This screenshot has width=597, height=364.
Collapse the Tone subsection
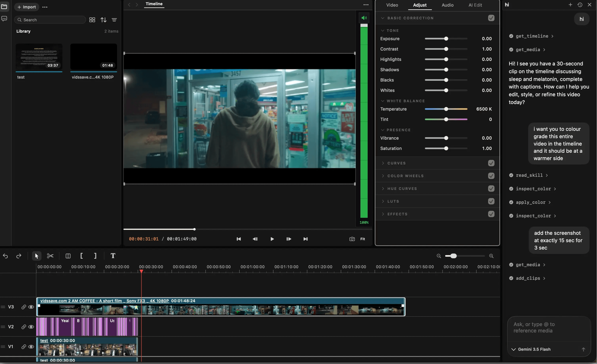(382, 30)
